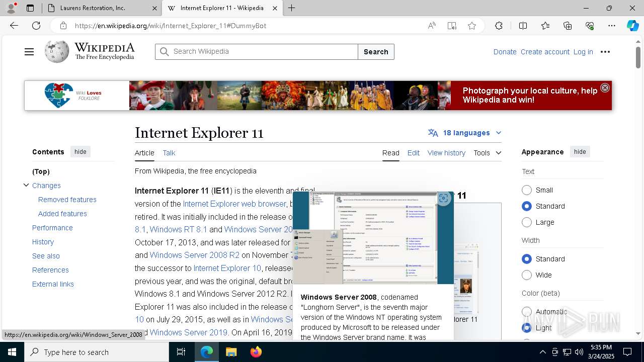Screen dimensions: 644x362
Task: Click the Windows taskbar search box
Action: (x=97, y=352)
